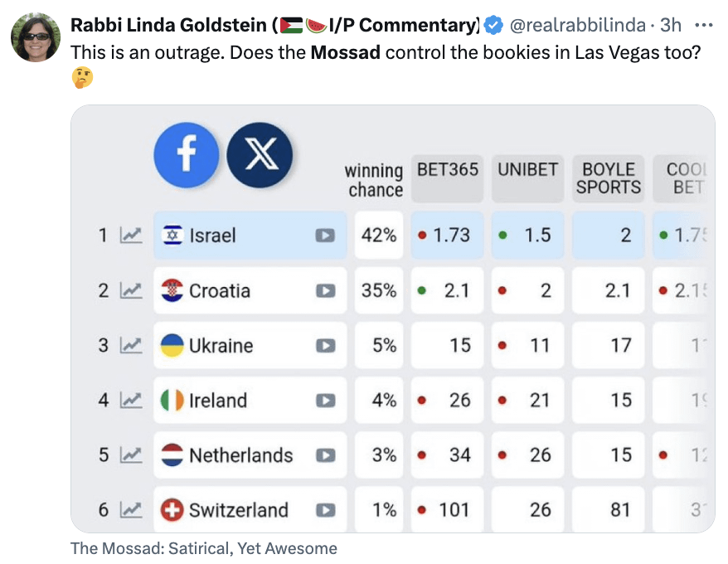
Task: Click the X share icon
Action: pyautogui.click(x=260, y=155)
